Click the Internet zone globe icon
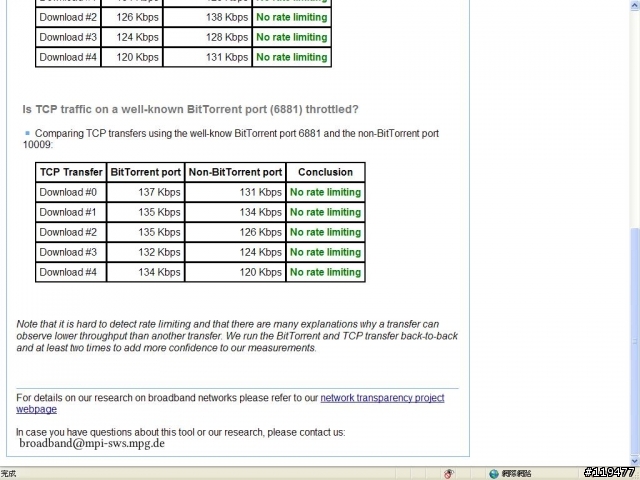This screenshot has height=480, width=640. (494, 473)
